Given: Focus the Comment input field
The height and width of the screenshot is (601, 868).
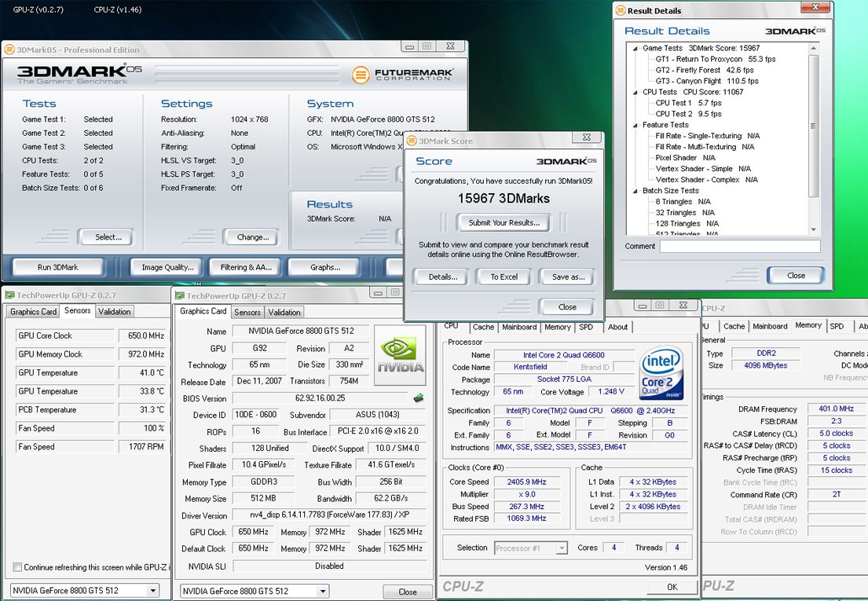Looking at the screenshot, I should click(x=740, y=246).
